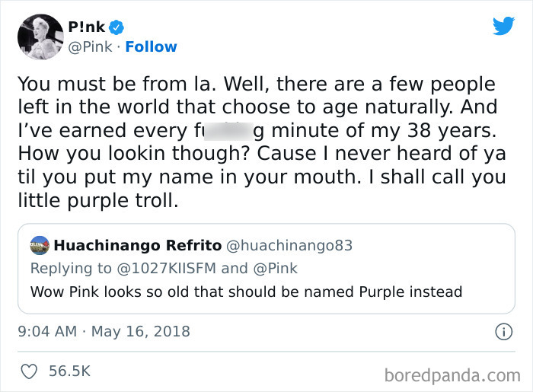Click the blue verified badge next to P!nk
The height and width of the screenshot is (392, 533).
pyautogui.click(x=116, y=27)
